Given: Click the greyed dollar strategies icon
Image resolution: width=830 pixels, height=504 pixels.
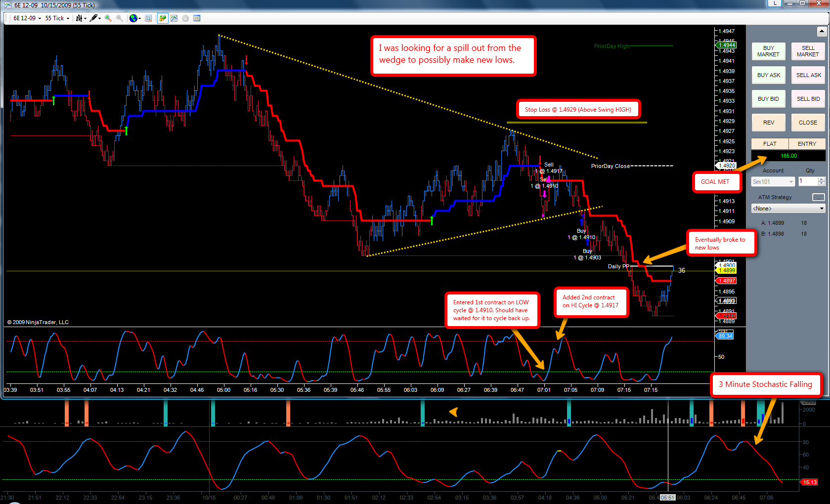Looking at the screenshot, I should (x=185, y=18).
